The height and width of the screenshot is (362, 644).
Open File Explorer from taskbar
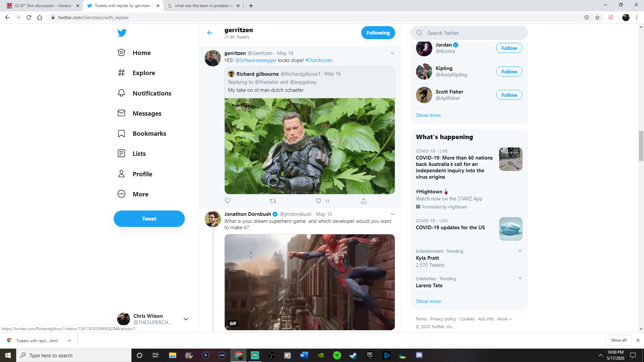172,355
